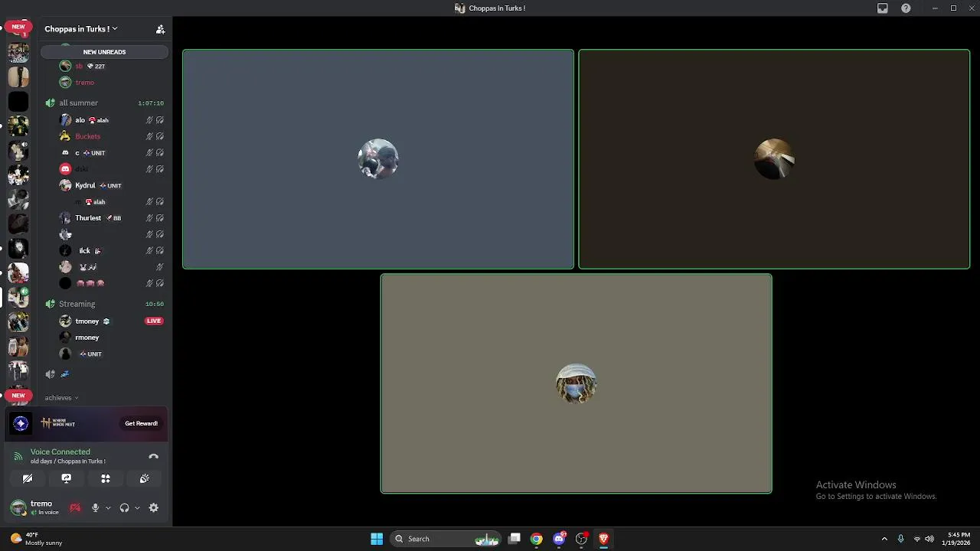Open the help question-mark icon
Screen dimensions: 980x551
(x=906, y=8)
